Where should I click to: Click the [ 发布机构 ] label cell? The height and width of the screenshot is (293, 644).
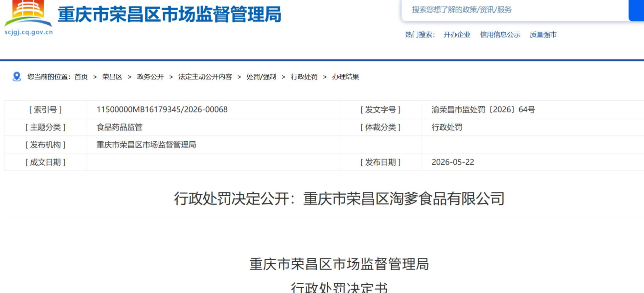click(45, 145)
